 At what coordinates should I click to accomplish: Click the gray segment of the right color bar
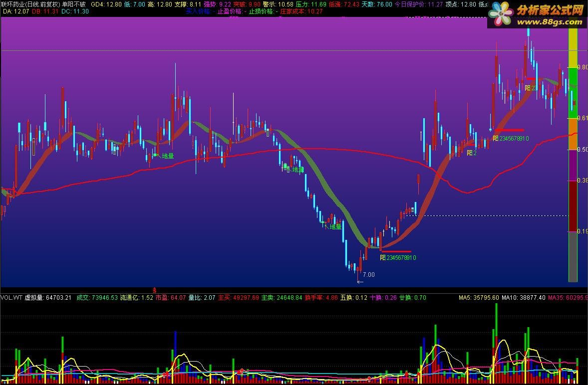coord(573,256)
